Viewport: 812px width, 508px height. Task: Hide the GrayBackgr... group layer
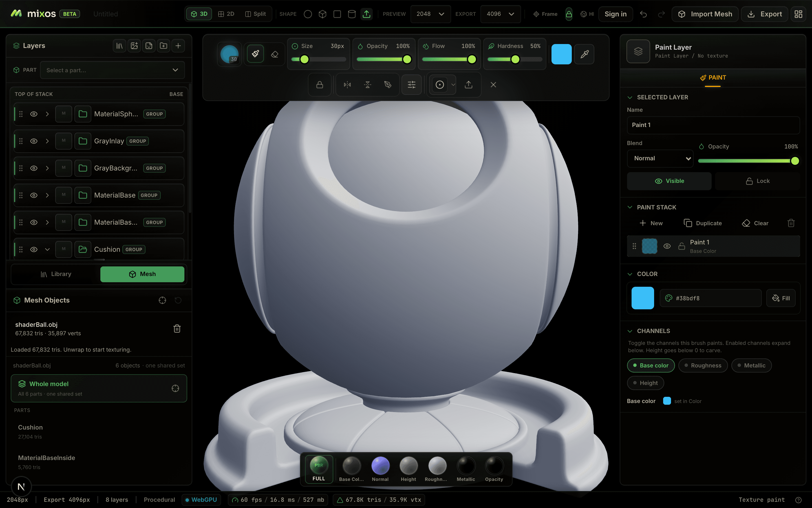(34, 168)
